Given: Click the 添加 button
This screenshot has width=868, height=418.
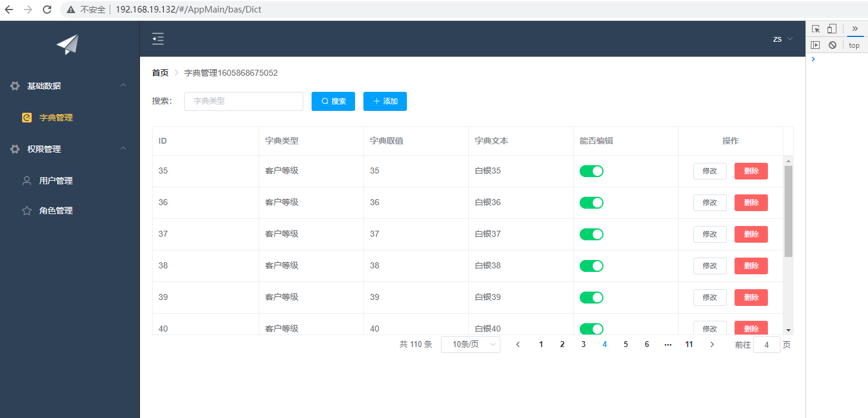Looking at the screenshot, I should [x=385, y=101].
